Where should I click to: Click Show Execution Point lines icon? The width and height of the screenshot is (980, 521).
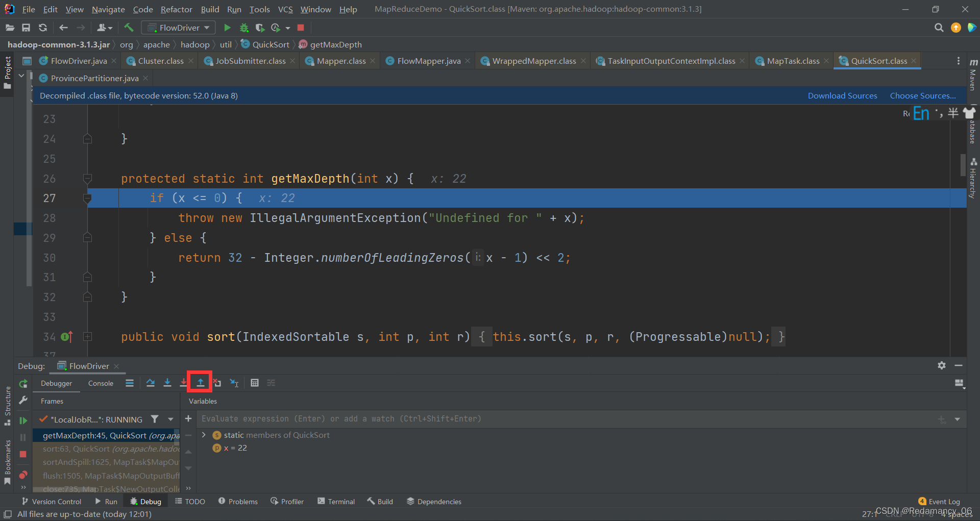pos(130,383)
